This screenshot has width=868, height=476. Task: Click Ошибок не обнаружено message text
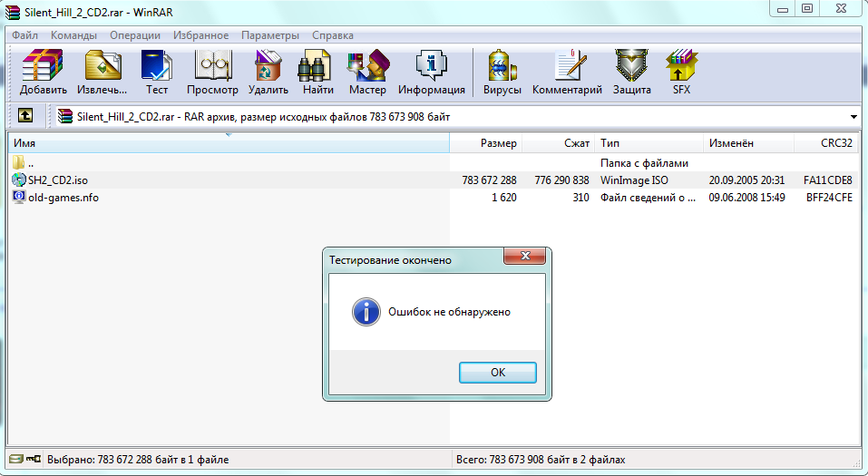(x=450, y=312)
